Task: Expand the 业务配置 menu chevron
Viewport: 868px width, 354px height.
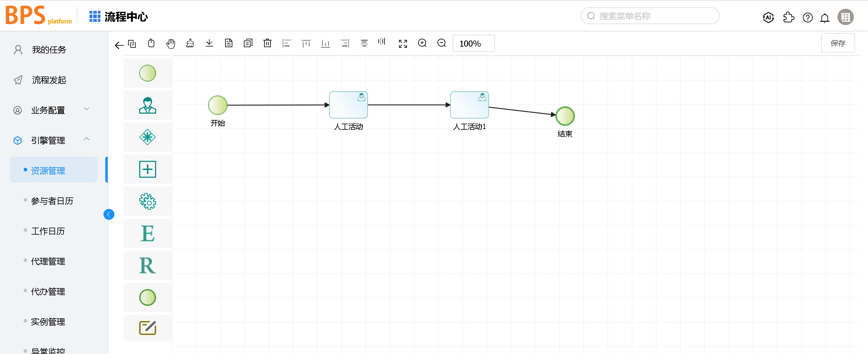Action: pyautogui.click(x=87, y=109)
